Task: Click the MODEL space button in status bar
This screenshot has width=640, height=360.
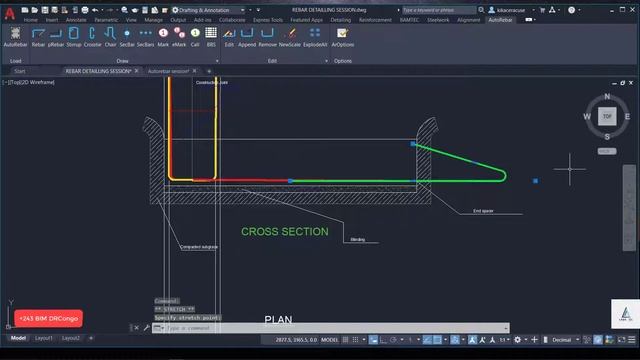Action: pos(329,340)
